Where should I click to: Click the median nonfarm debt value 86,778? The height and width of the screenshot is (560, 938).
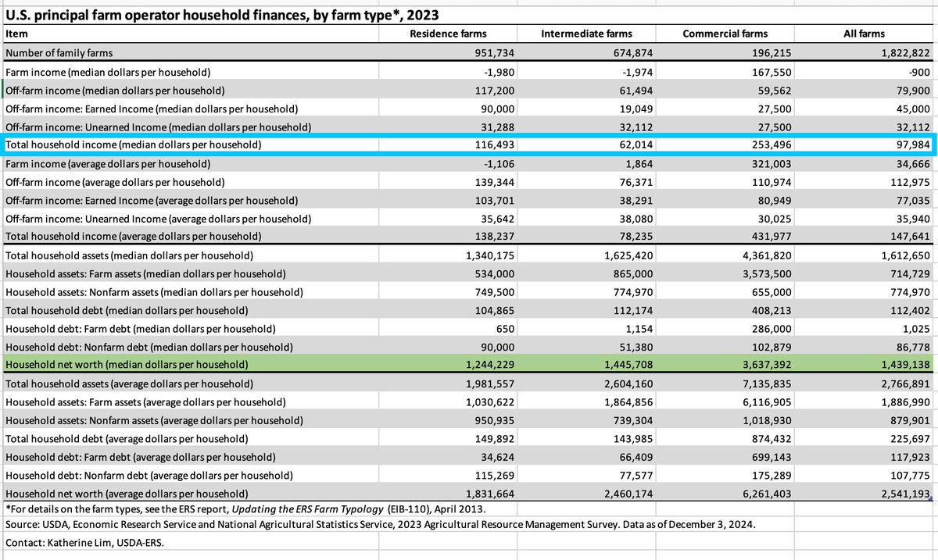(911, 346)
